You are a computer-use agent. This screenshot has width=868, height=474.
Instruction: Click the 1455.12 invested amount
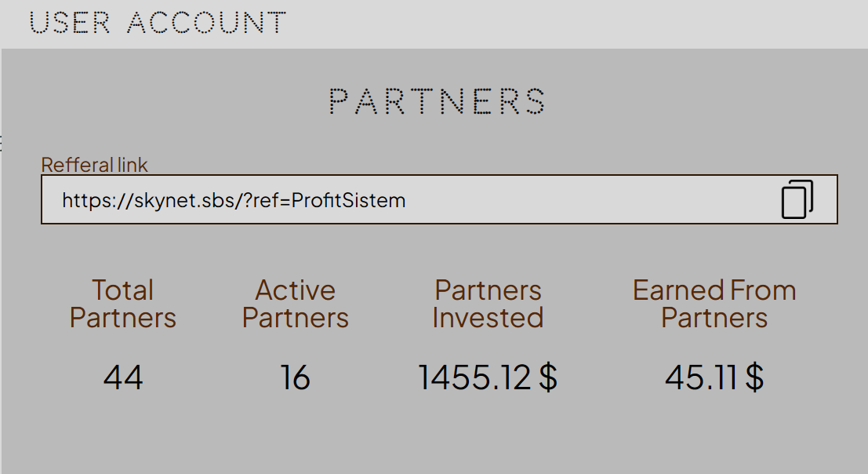pyautogui.click(x=474, y=378)
